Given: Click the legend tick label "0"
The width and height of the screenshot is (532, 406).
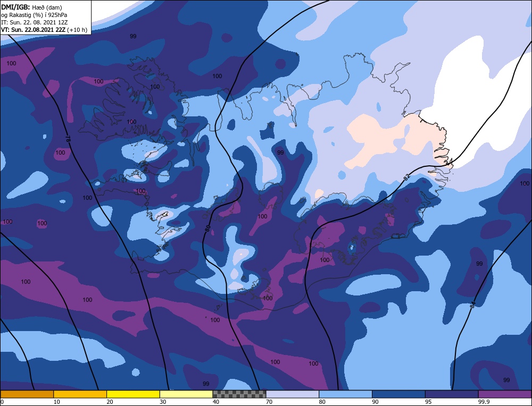Looking at the screenshot, I should (x=2, y=402).
